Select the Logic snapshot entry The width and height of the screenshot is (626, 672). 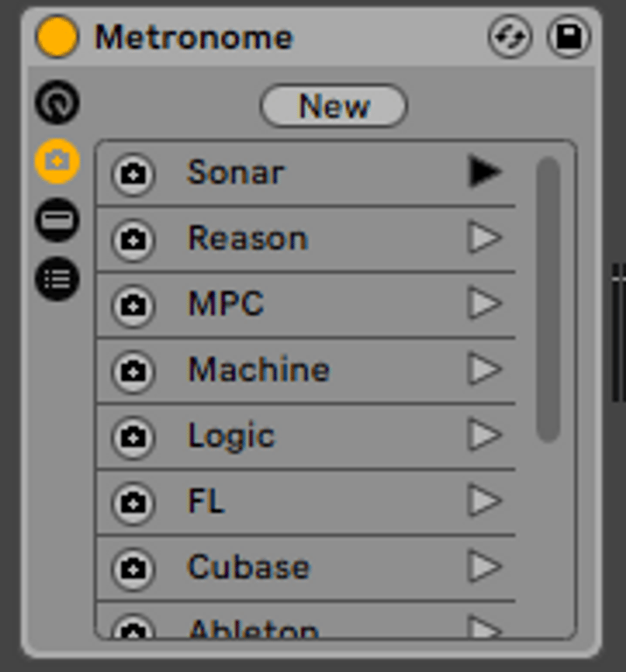(x=231, y=436)
